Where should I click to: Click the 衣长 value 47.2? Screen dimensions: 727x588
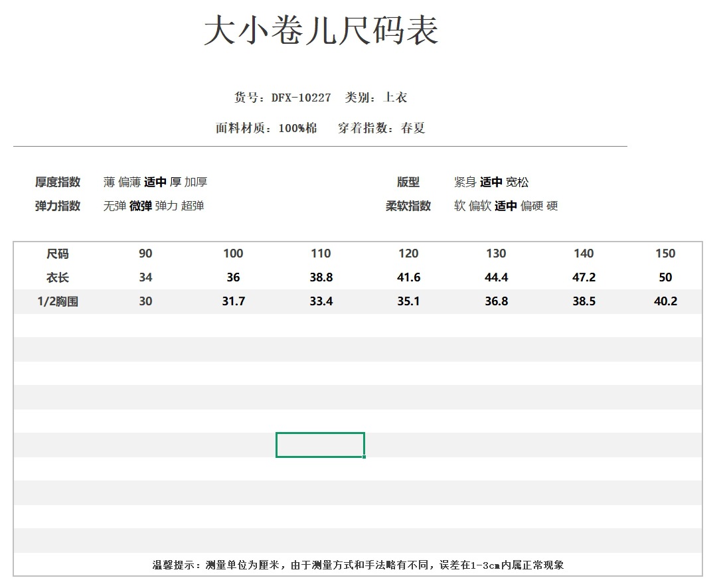click(x=584, y=277)
